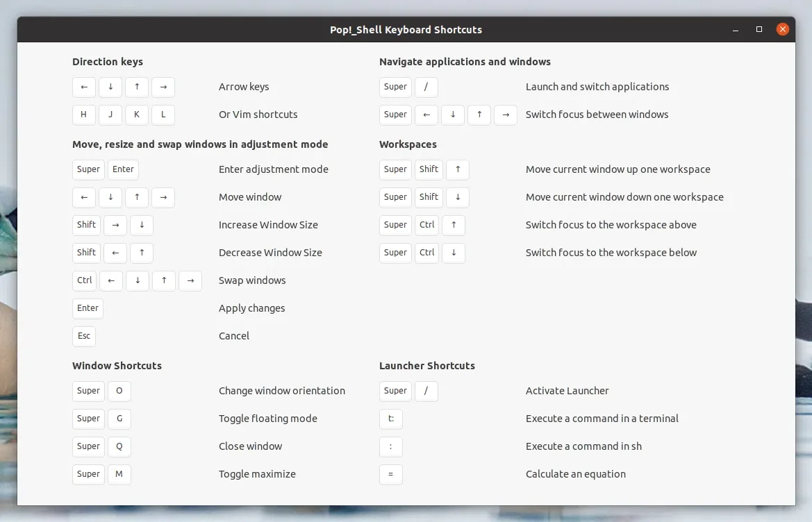Minimize the Keyboard Shortcuts window
Image resolution: width=812 pixels, height=522 pixels.
pyautogui.click(x=736, y=30)
